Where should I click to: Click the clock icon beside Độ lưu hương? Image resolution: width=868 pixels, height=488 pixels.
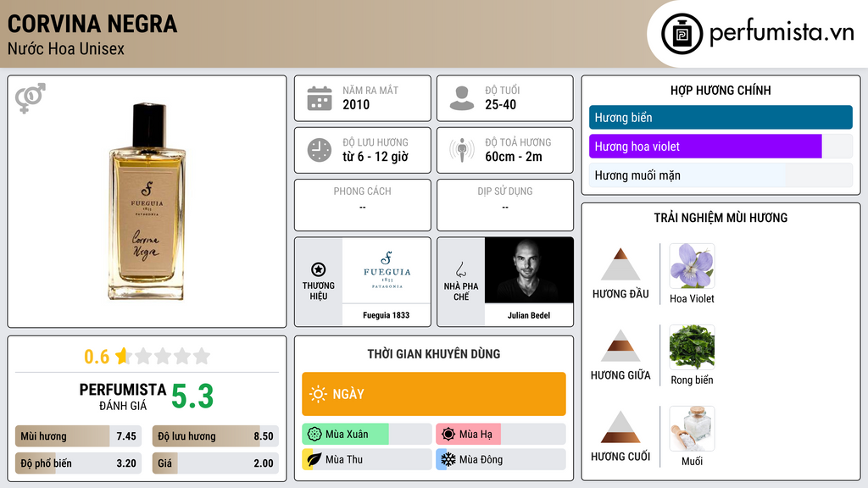click(320, 150)
